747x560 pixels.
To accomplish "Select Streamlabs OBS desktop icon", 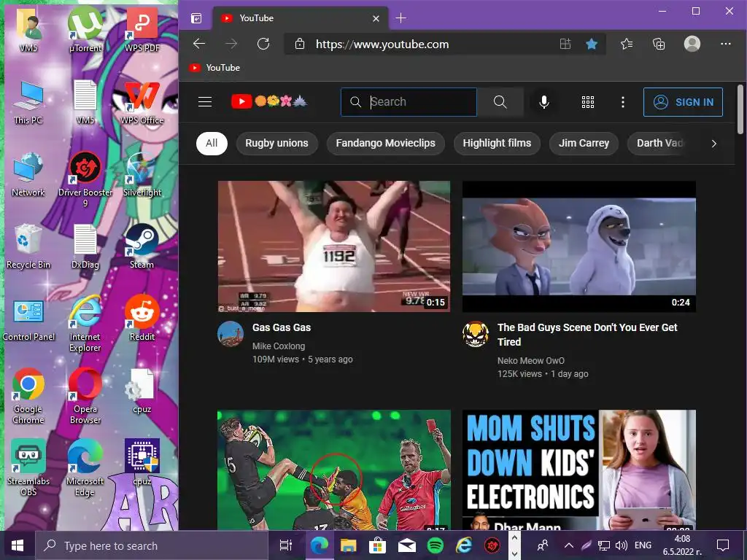I will 28,468.
